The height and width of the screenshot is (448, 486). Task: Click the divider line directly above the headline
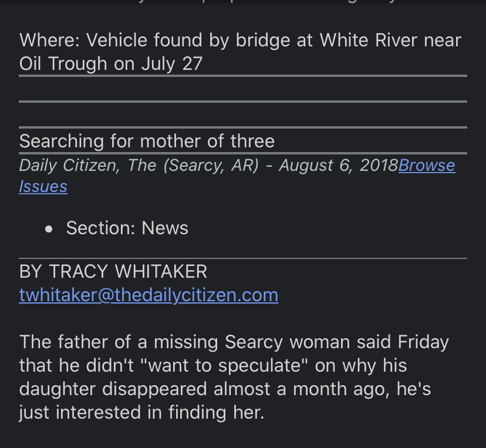pyautogui.click(x=243, y=127)
